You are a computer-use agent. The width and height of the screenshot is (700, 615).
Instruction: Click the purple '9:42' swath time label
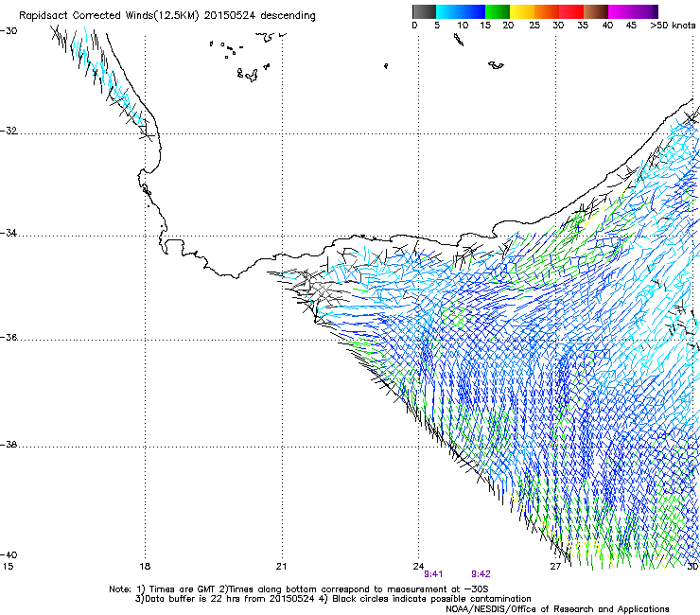[481, 574]
